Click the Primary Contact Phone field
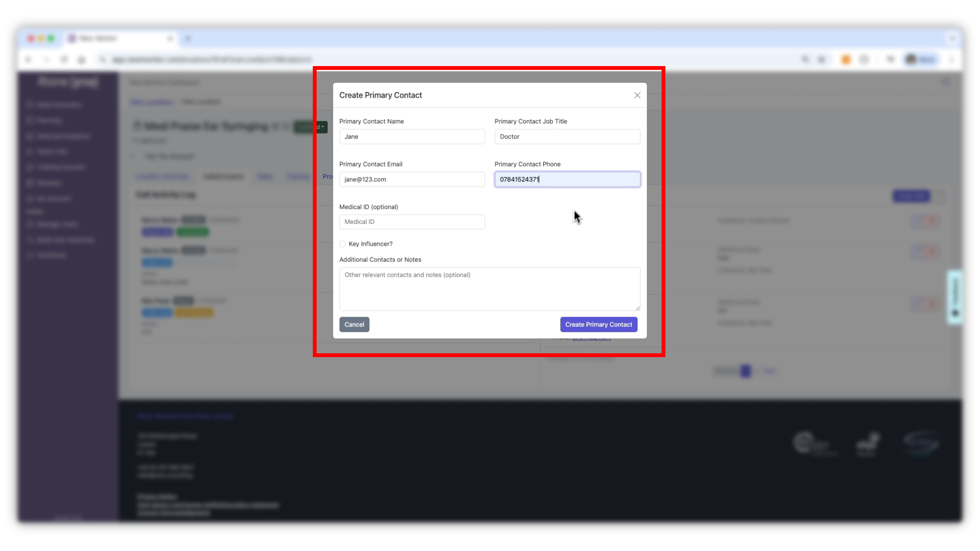The height and width of the screenshot is (551, 980). (567, 179)
